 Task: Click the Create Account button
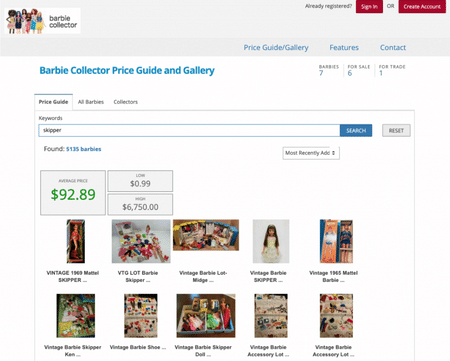pos(422,6)
